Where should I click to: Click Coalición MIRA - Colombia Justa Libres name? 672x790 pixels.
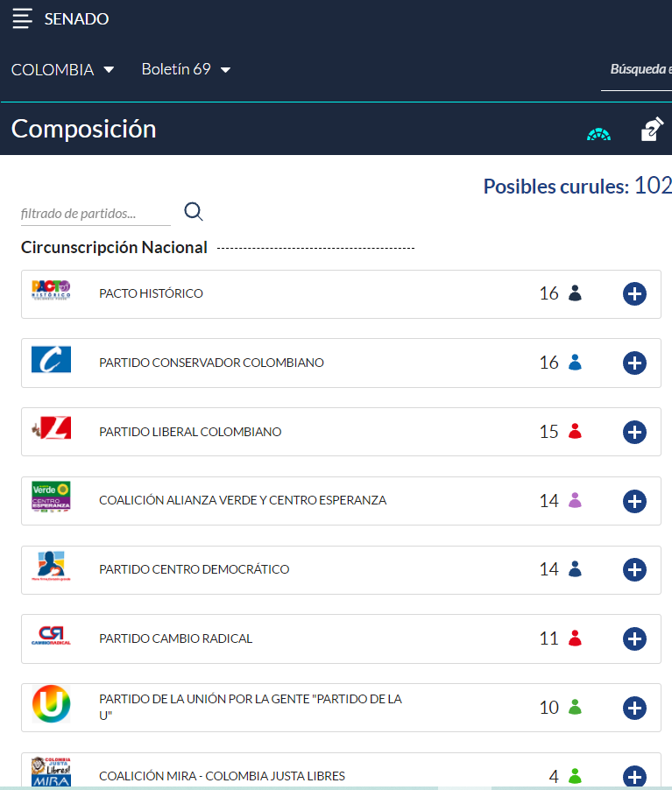(x=222, y=776)
